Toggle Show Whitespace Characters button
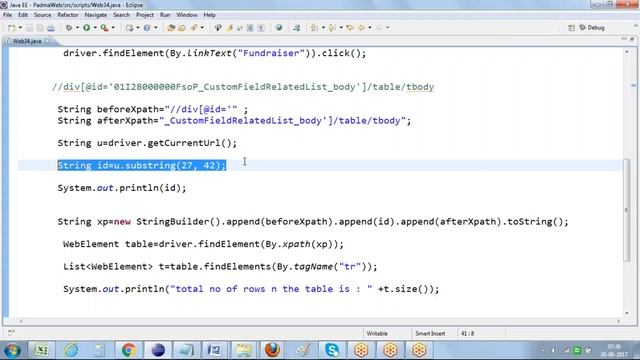The image size is (640, 360). pos(261,28)
